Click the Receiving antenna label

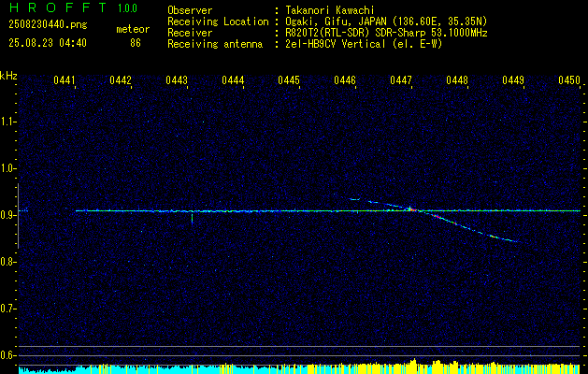pos(215,44)
